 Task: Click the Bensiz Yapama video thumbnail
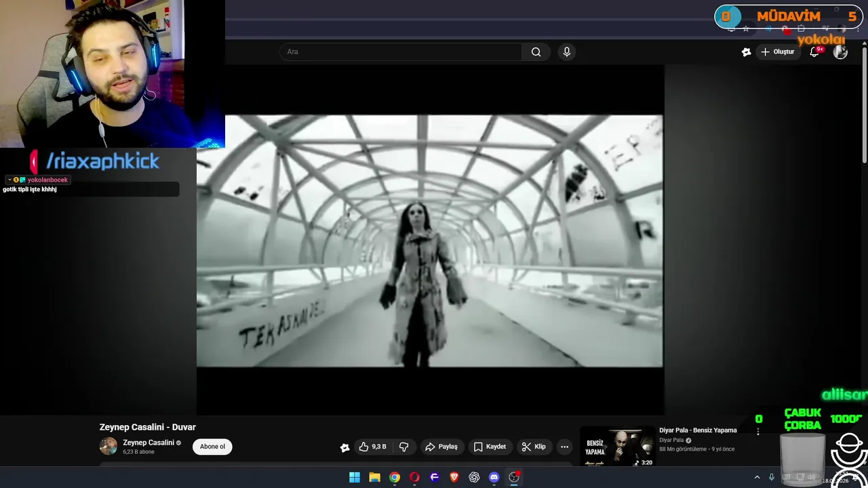pos(617,447)
